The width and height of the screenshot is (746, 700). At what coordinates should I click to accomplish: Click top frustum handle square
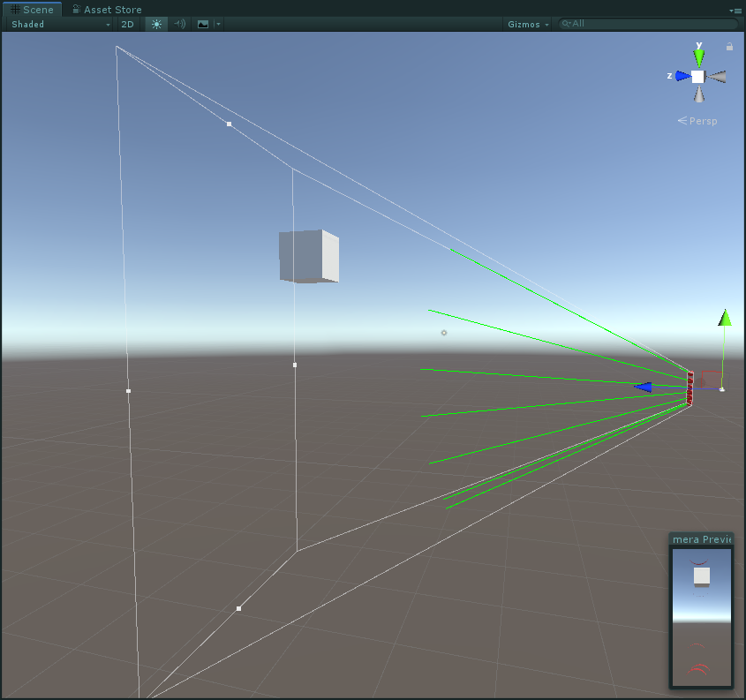[229, 124]
